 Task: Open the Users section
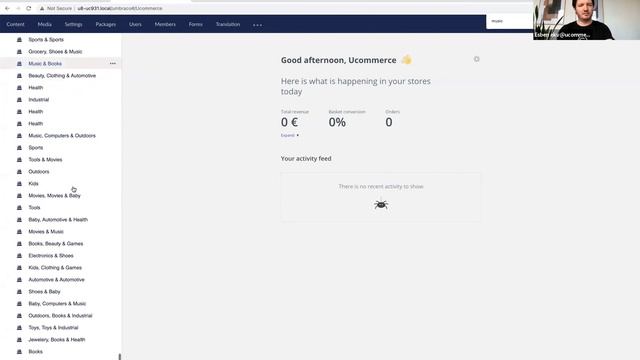[x=136, y=24]
